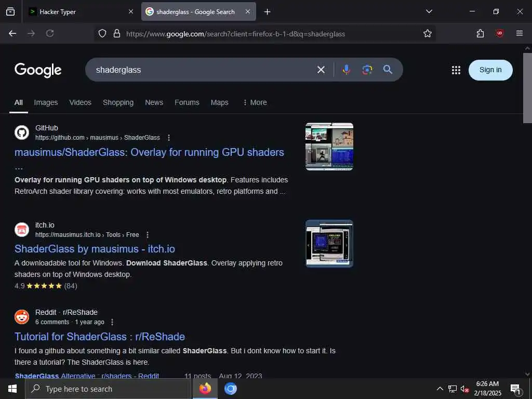The image size is (532, 399).
Task: Open the Windows Start menu
Action: point(12,389)
